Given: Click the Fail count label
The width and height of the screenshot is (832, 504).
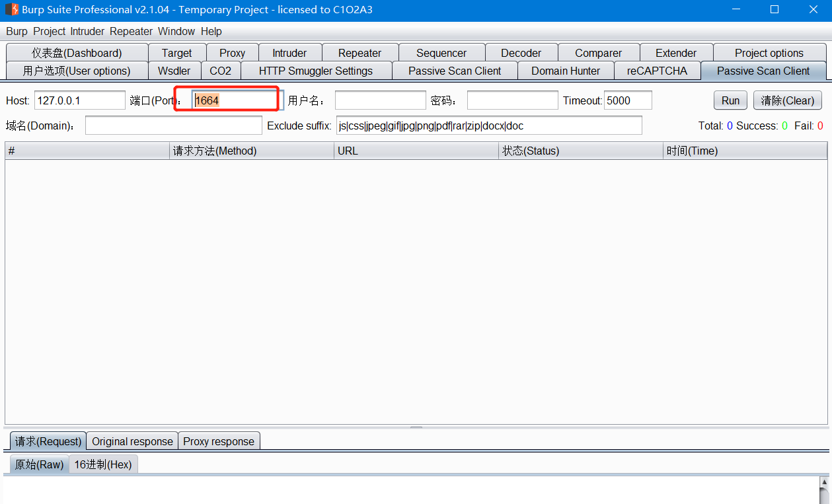Looking at the screenshot, I should [809, 126].
